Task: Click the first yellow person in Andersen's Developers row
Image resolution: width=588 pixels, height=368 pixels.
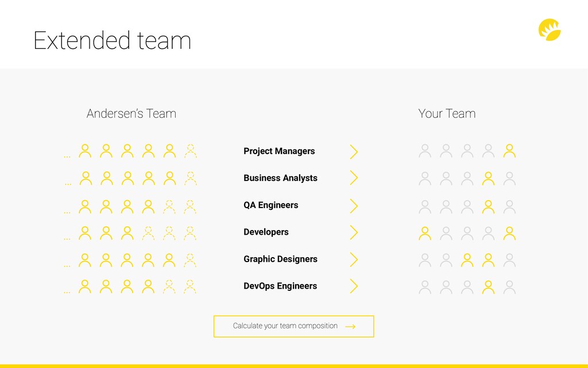Action: point(85,233)
